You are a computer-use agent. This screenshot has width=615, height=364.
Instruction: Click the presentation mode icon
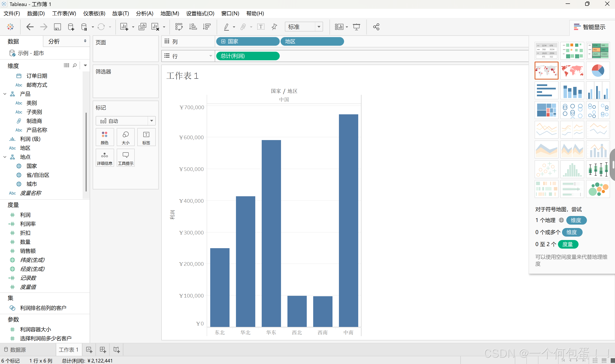(356, 27)
